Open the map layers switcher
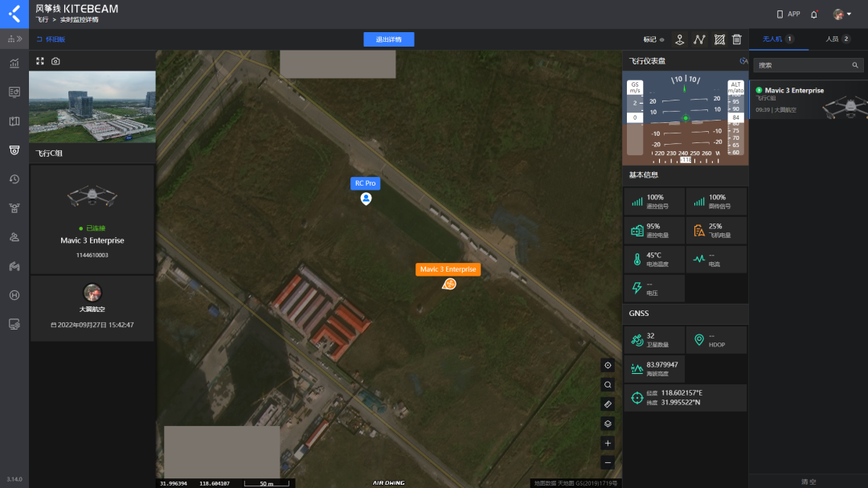 click(x=608, y=423)
